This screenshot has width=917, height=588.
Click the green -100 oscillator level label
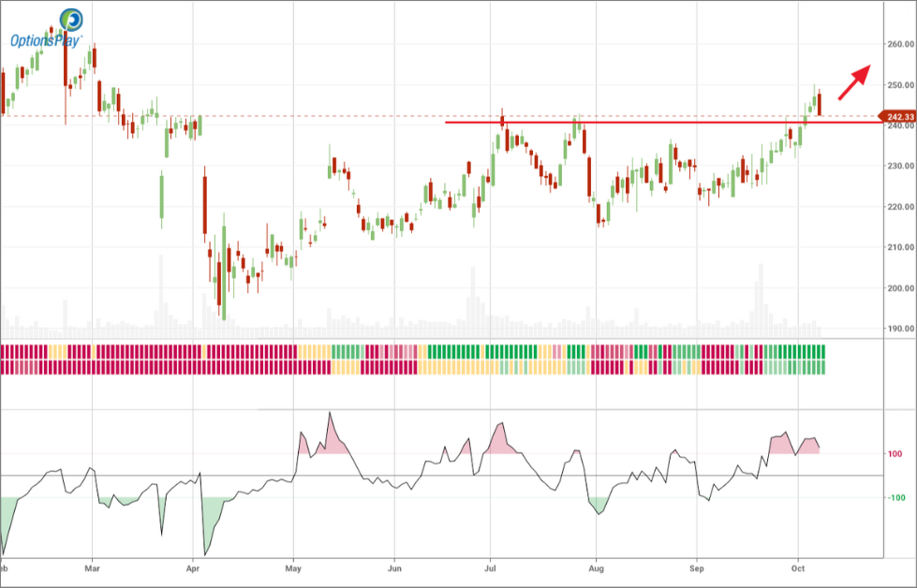click(896, 497)
